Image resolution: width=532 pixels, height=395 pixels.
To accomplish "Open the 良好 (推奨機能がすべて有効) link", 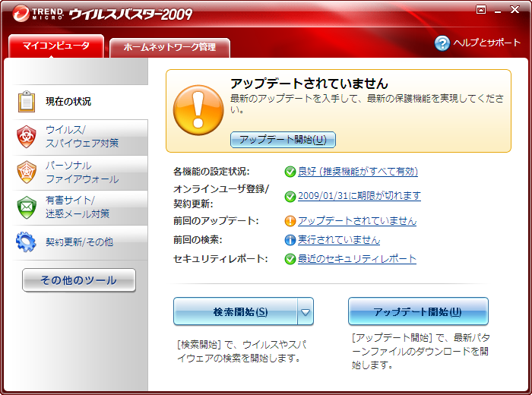I will coord(358,172).
